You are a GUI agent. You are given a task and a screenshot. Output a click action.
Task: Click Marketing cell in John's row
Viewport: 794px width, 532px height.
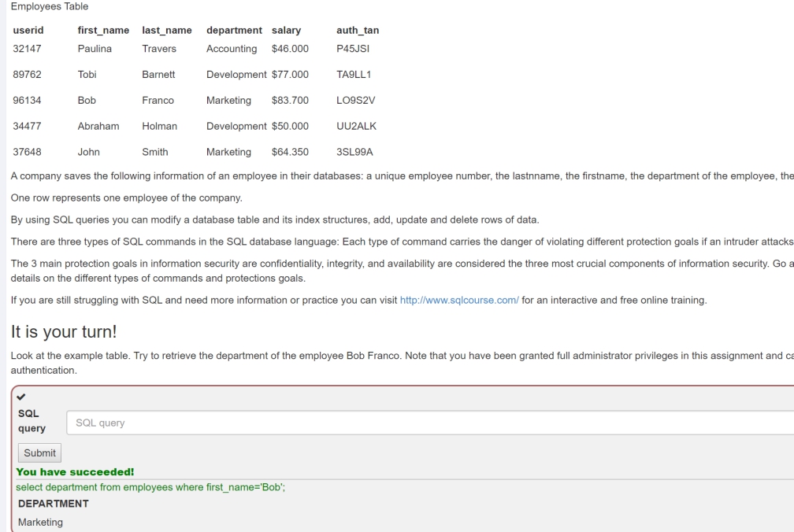229,152
